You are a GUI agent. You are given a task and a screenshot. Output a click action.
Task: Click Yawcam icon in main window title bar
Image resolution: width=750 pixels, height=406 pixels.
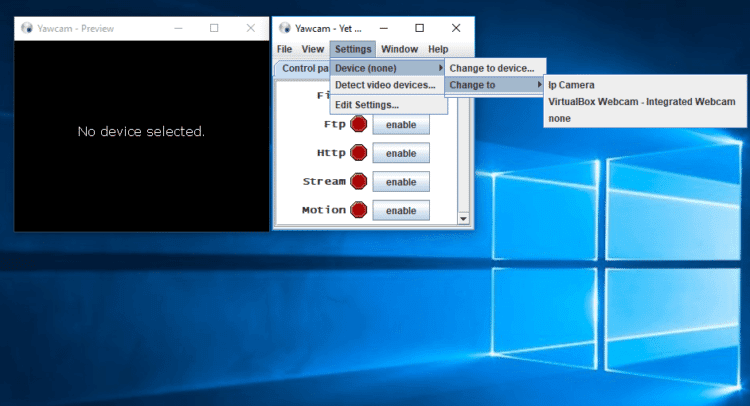click(x=285, y=28)
